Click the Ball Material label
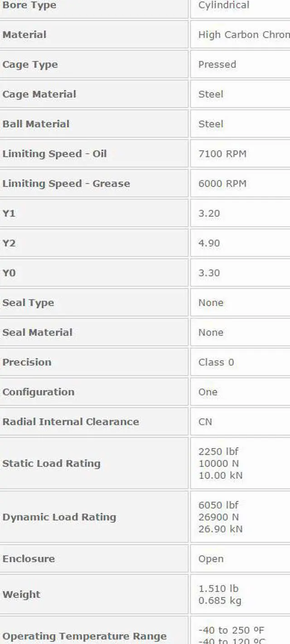 coord(36,124)
